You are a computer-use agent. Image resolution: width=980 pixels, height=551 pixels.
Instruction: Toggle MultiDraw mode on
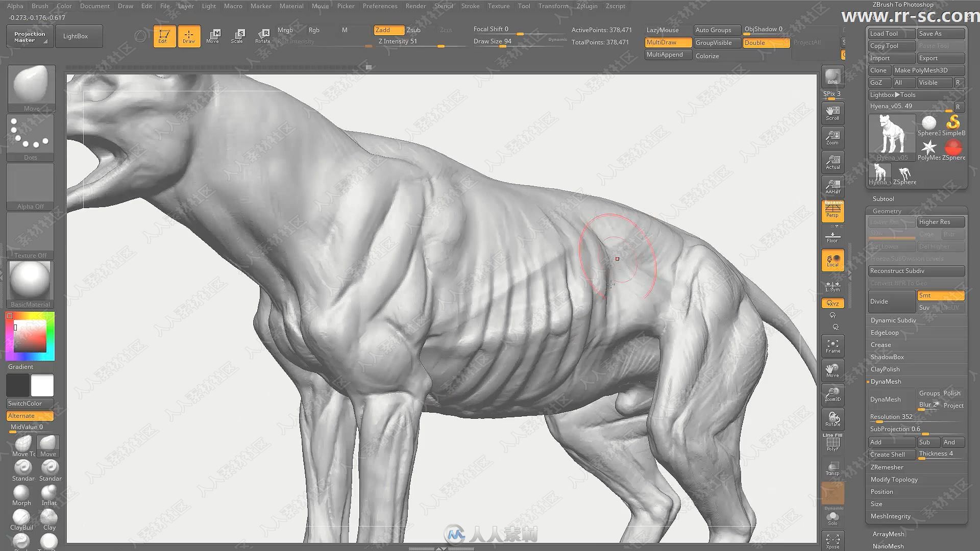click(664, 42)
